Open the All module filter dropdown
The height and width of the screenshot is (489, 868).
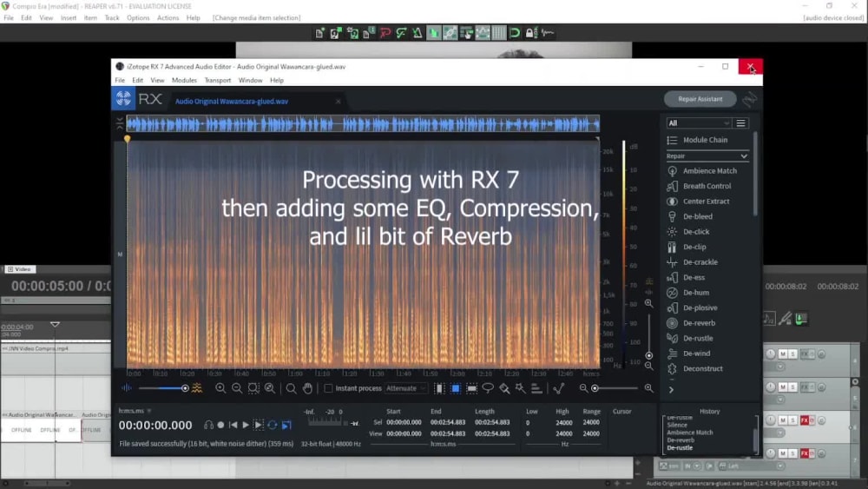699,123
